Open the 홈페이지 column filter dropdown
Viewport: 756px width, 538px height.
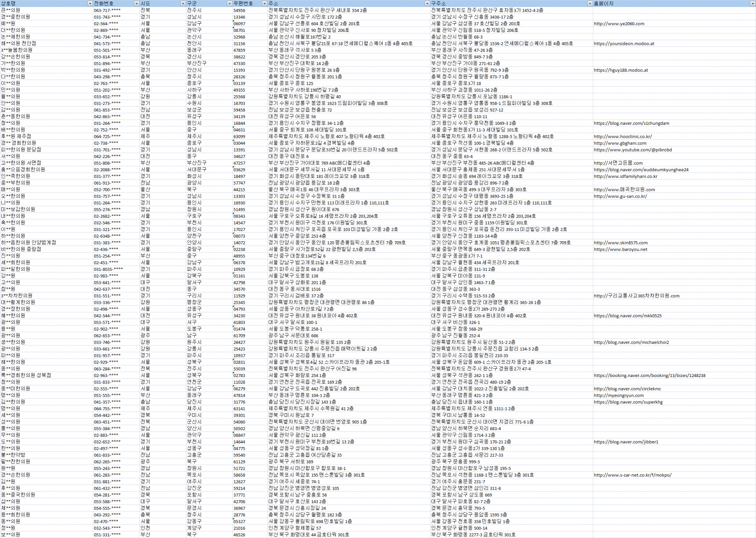(752, 4)
